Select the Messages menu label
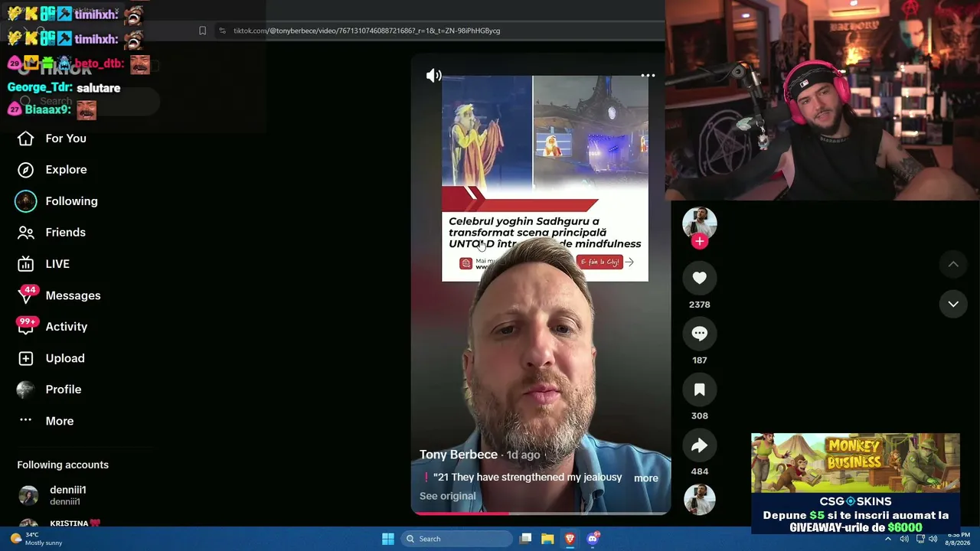The image size is (980, 551). (x=73, y=295)
